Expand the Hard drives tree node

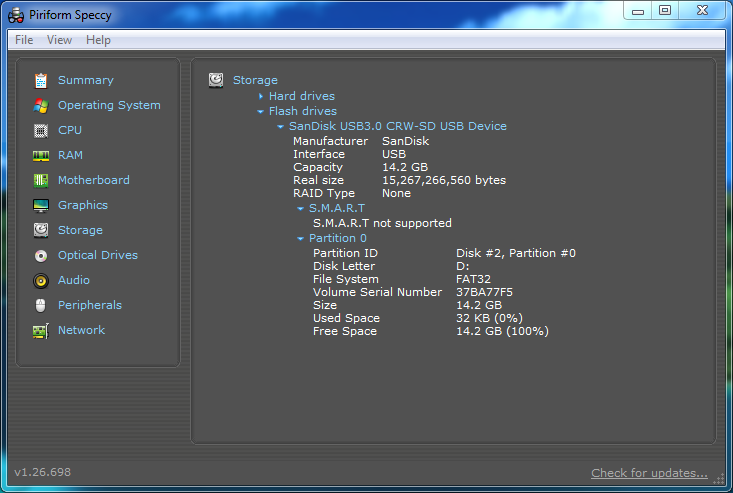pyautogui.click(x=261, y=96)
